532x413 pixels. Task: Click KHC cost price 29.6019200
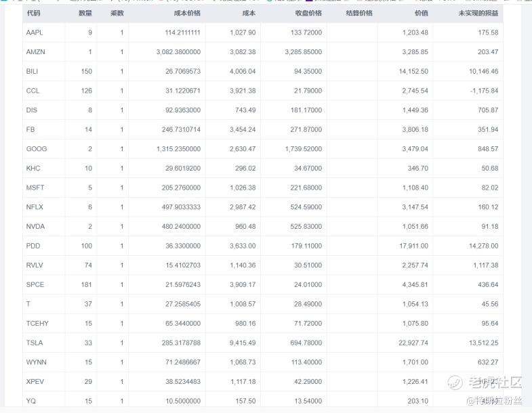183,168
